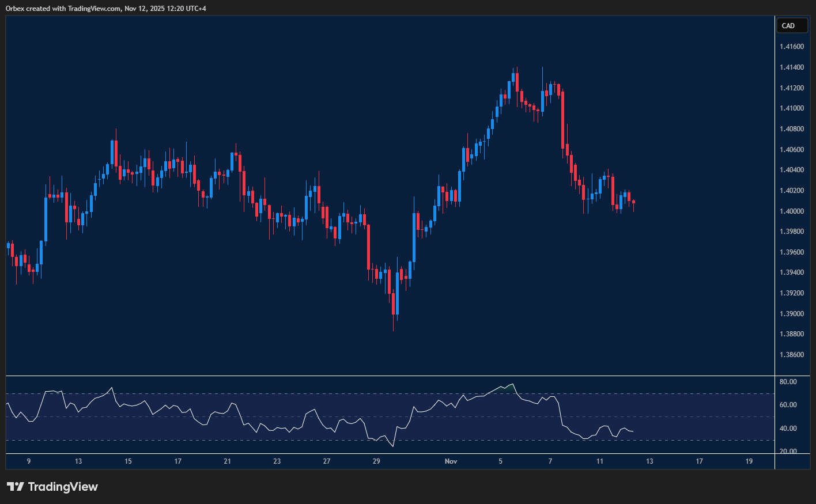816x504 pixels.
Task: Select the Nov label on the time axis
Action: coord(451,461)
